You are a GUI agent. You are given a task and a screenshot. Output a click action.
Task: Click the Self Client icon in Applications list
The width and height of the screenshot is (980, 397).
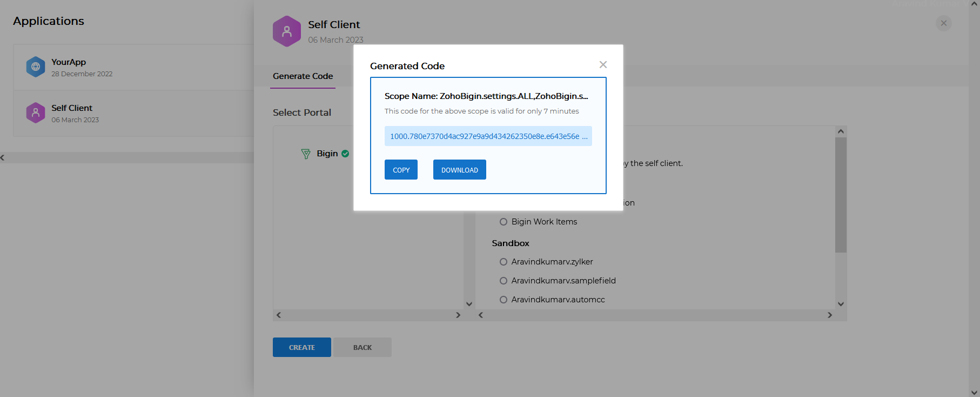click(x=36, y=113)
